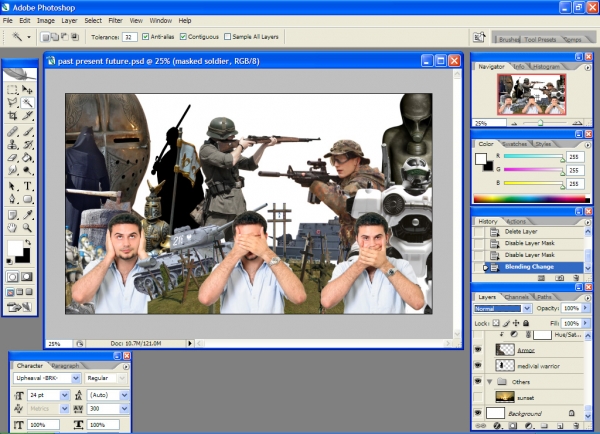Enable Sample All Layers checkbox

228,37
